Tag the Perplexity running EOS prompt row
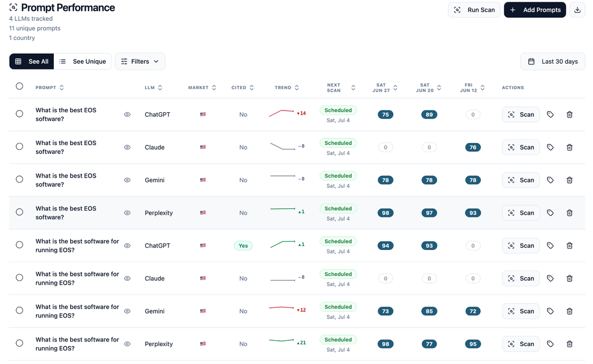The width and height of the screenshot is (593, 364). click(550, 344)
